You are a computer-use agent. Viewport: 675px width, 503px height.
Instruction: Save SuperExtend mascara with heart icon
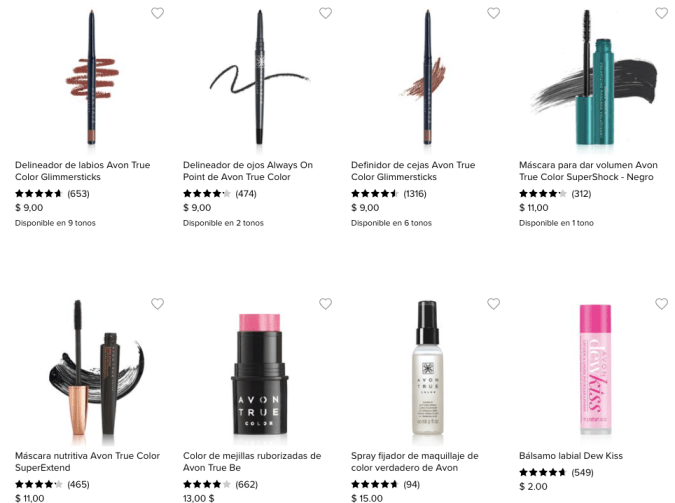[x=157, y=304]
